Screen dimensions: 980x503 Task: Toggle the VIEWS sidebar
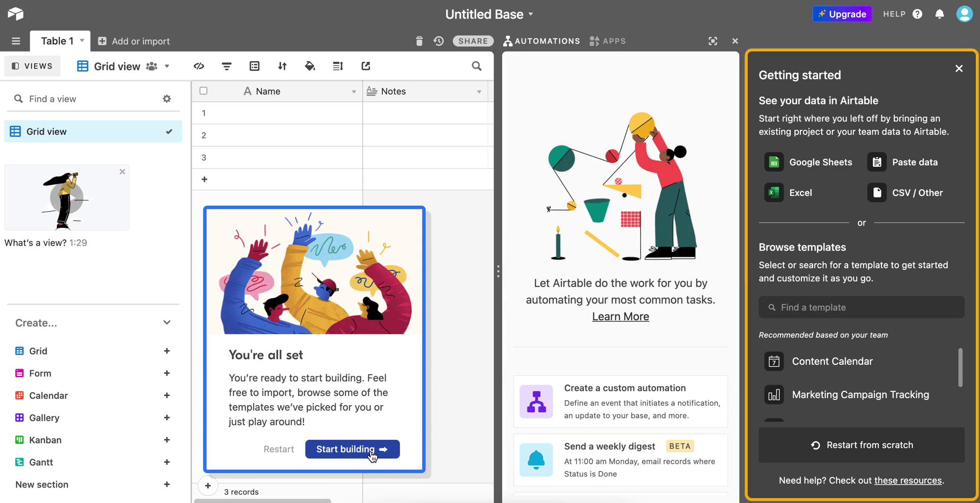tap(32, 66)
